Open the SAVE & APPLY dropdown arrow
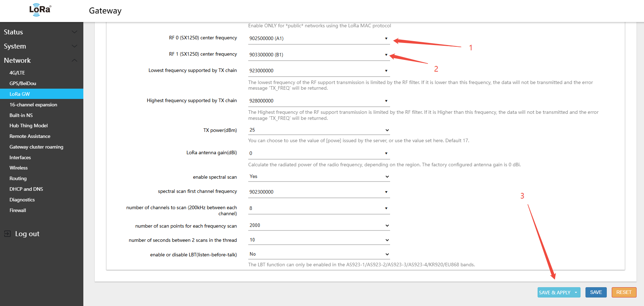This screenshot has width=644, height=306. 576,293
